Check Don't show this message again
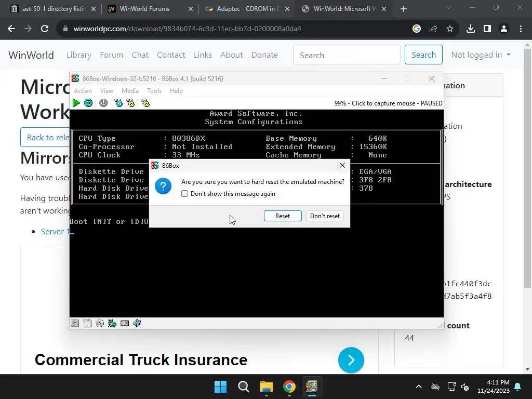Image resolution: width=532 pixels, height=399 pixels. coord(184,194)
